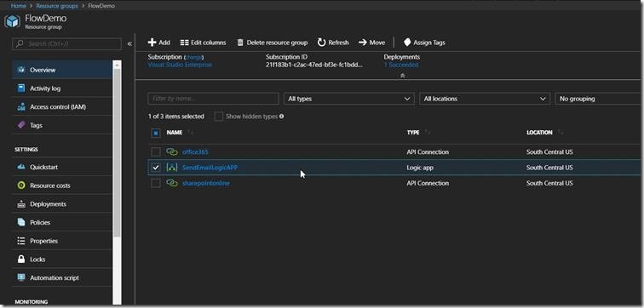Click the sharepointonline API connection icon
The width and height of the screenshot is (644, 308).
pos(172,183)
